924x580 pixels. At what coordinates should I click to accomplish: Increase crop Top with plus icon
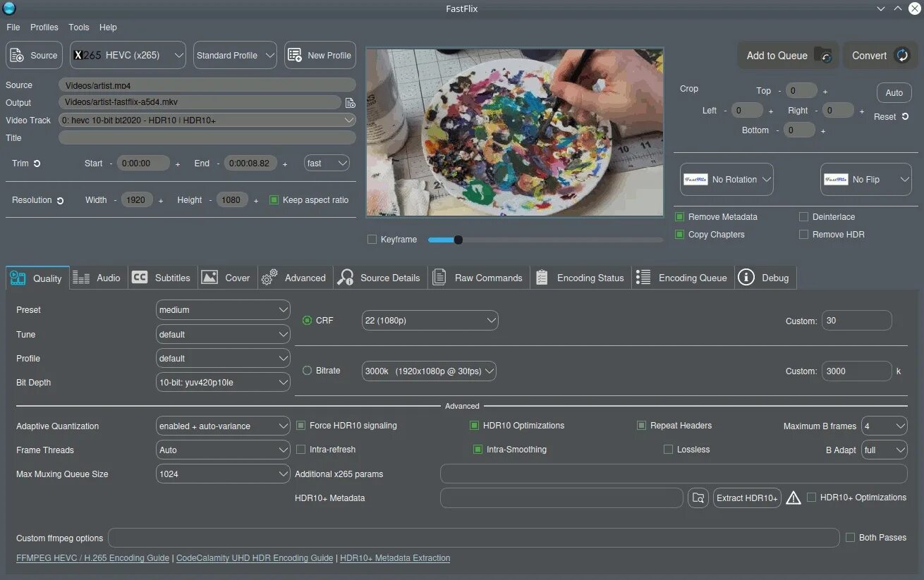pyautogui.click(x=825, y=92)
